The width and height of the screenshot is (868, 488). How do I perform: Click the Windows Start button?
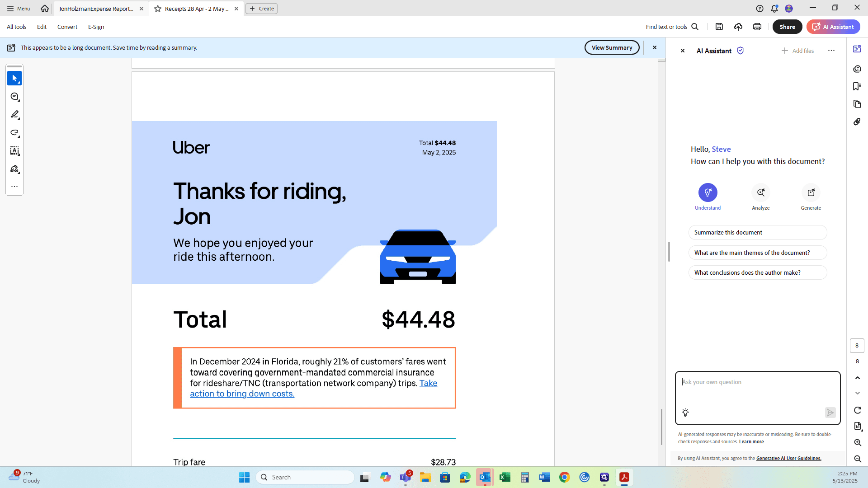point(244,477)
